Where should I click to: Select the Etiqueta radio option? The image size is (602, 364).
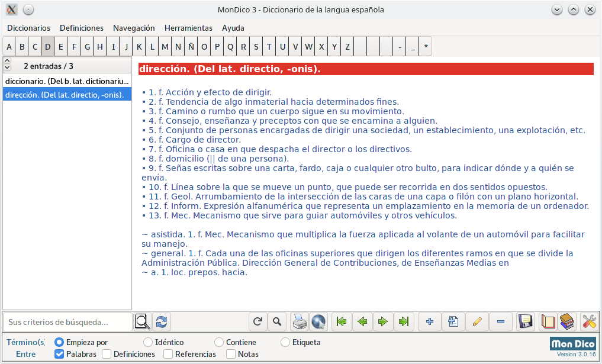pos(301,342)
